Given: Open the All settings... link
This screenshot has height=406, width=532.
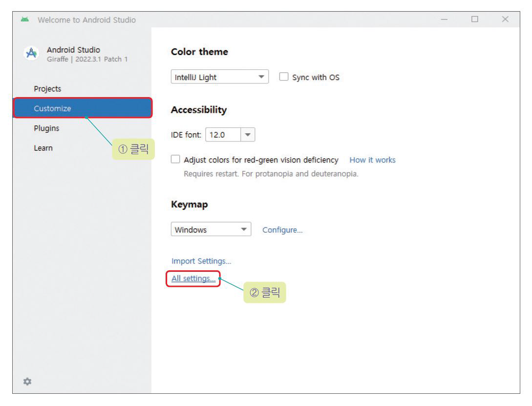Looking at the screenshot, I should coord(193,278).
